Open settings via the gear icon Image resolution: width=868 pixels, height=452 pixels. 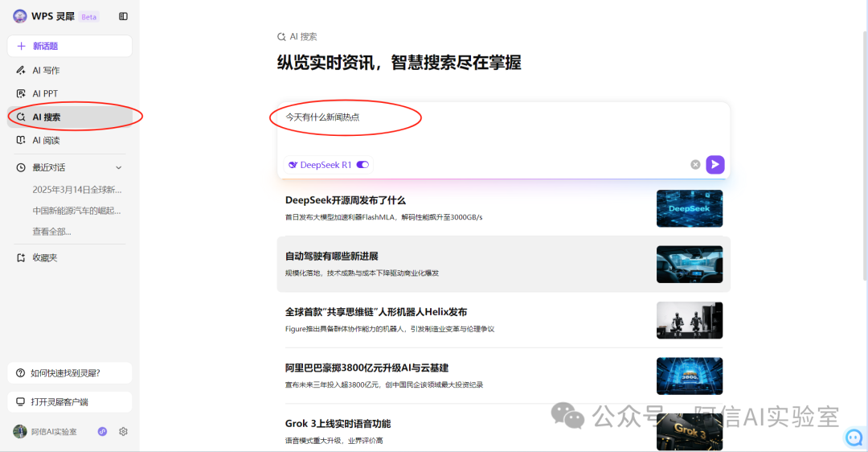pyautogui.click(x=124, y=432)
